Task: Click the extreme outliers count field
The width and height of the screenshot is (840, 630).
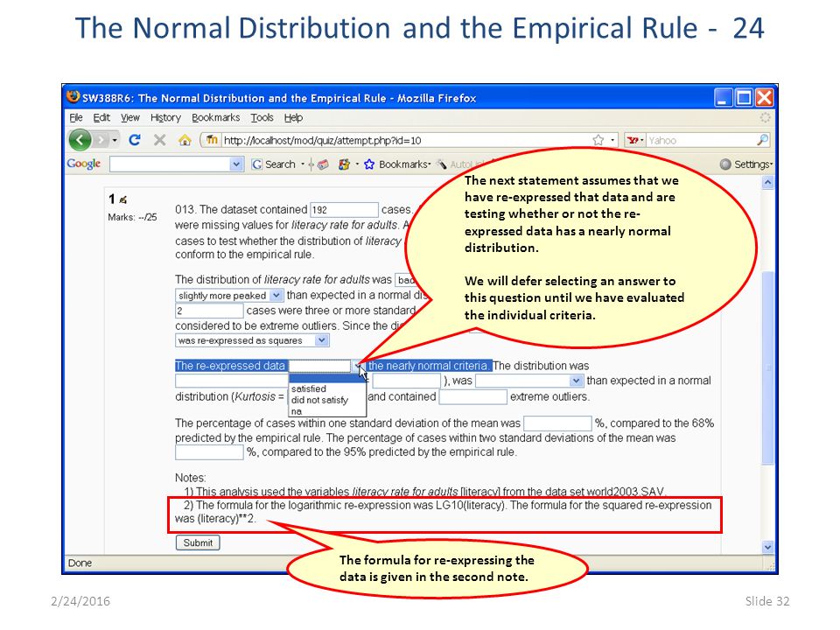Action: pyautogui.click(x=473, y=397)
